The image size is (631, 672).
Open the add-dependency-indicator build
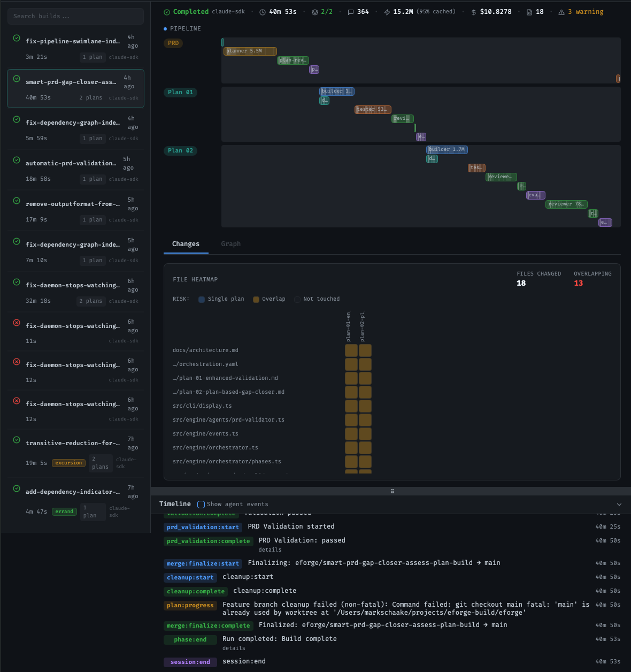click(x=75, y=502)
